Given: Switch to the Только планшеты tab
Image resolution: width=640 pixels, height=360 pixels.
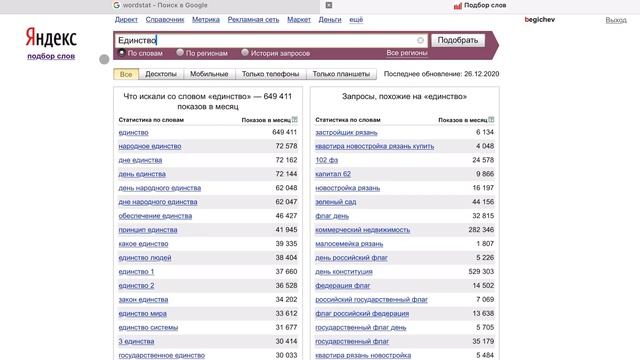Looking at the screenshot, I should [341, 74].
